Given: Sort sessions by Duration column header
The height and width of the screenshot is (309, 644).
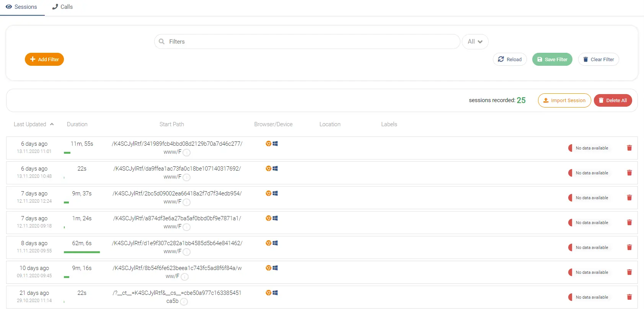Looking at the screenshot, I should pyautogui.click(x=77, y=124).
